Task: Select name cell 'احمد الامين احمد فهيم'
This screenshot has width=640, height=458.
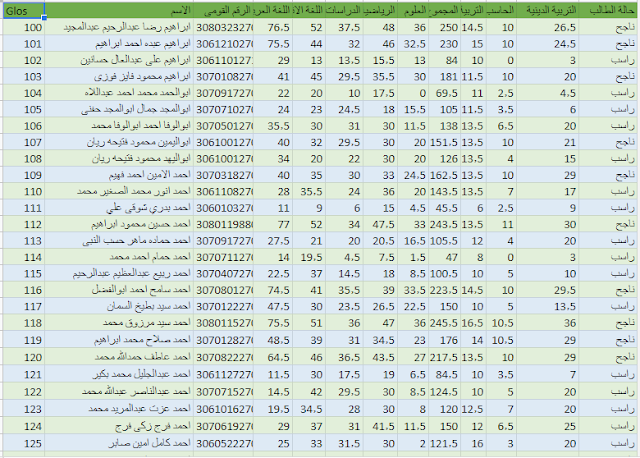Action: (x=119, y=175)
